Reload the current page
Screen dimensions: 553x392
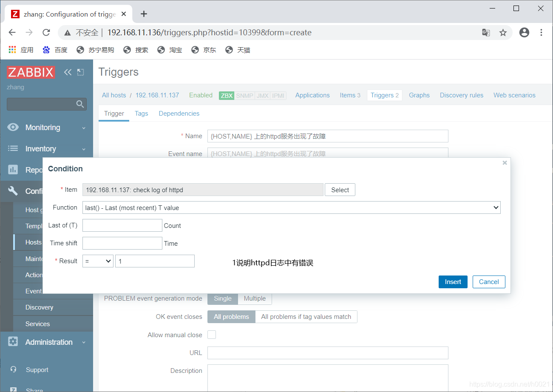pos(46,32)
